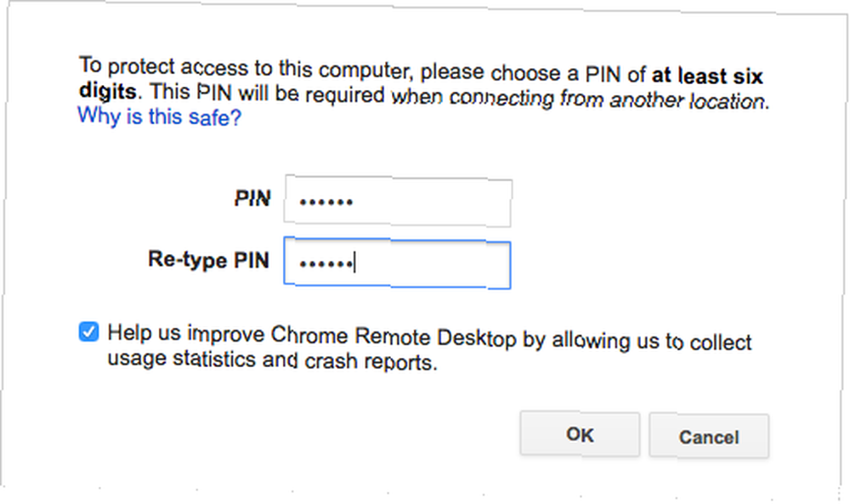Click inside the PIN input field

pyautogui.click(x=398, y=201)
